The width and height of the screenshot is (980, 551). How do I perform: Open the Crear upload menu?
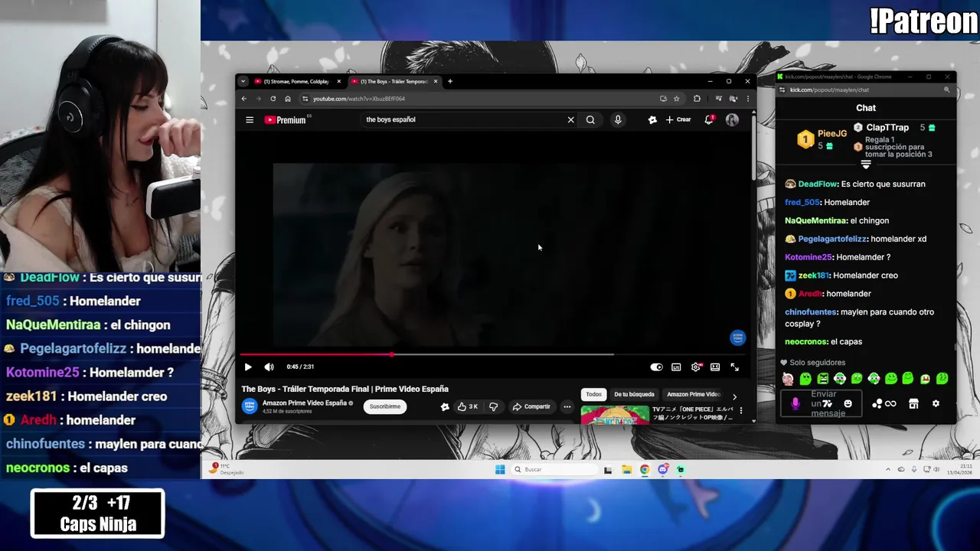pyautogui.click(x=678, y=119)
